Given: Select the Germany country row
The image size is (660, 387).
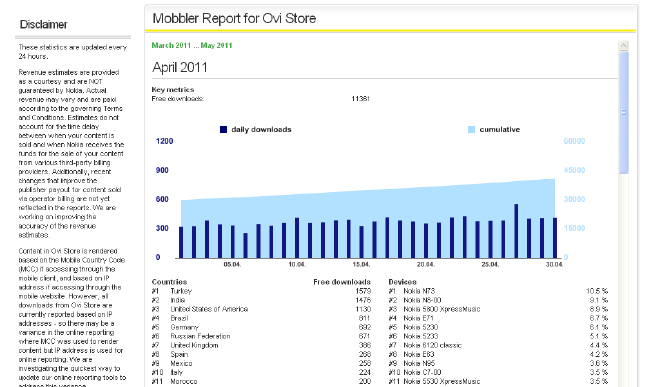Looking at the screenshot, I should [x=261, y=327].
